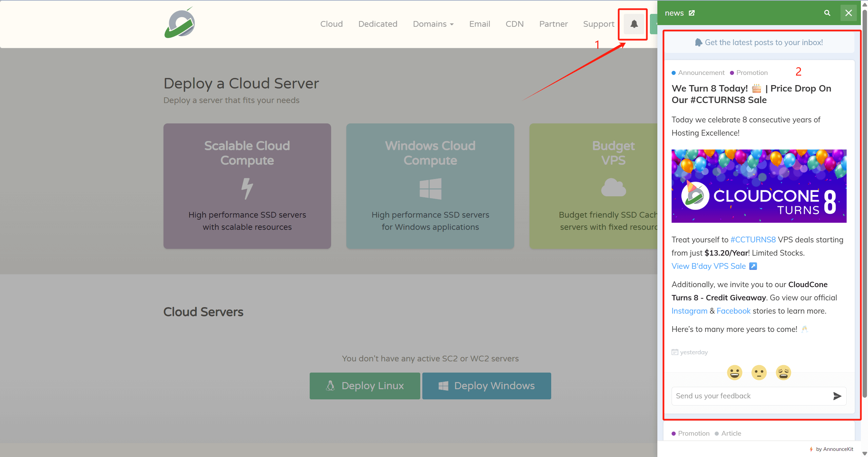The width and height of the screenshot is (868, 457).
Task: Click by AnnounceKit footer link
Action: click(831, 449)
